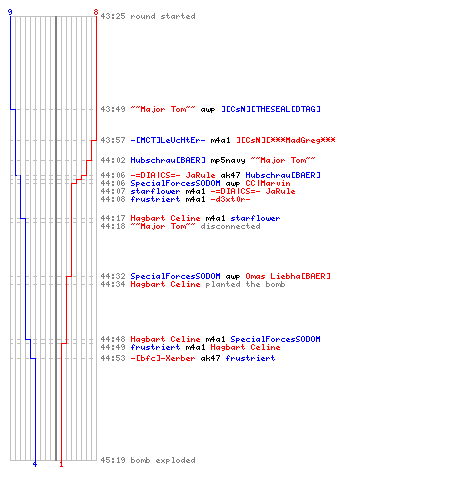Click mp5navy weapon label
The height and width of the screenshot is (500, 450).
click(x=228, y=160)
